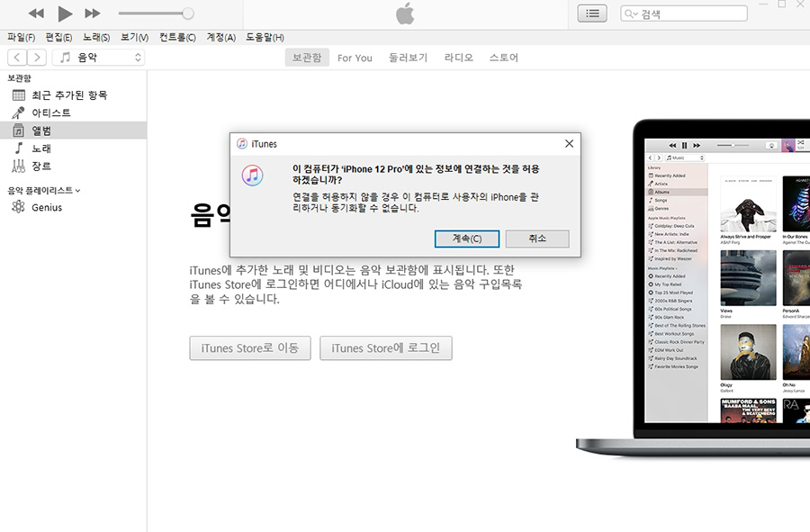The height and width of the screenshot is (532, 810).
Task: Open the Genius playlist
Action: pos(74,207)
